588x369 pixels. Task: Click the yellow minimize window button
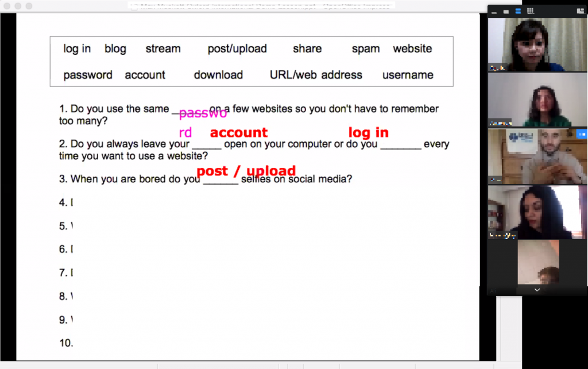(x=18, y=6)
